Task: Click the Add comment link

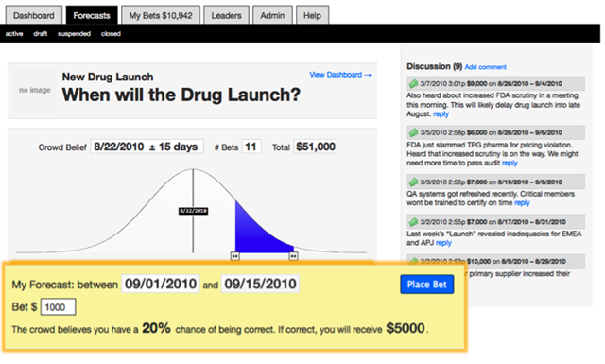Action: click(x=485, y=67)
